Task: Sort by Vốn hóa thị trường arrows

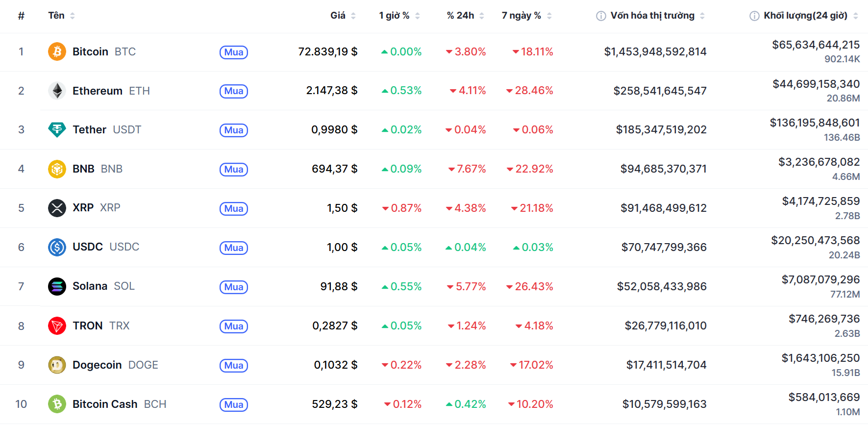Action: [x=702, y=16]
